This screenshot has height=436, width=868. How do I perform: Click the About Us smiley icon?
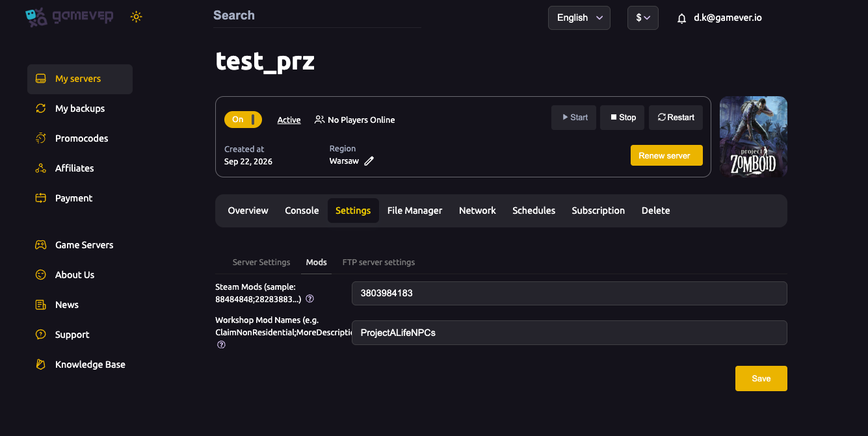coord(41,275)
